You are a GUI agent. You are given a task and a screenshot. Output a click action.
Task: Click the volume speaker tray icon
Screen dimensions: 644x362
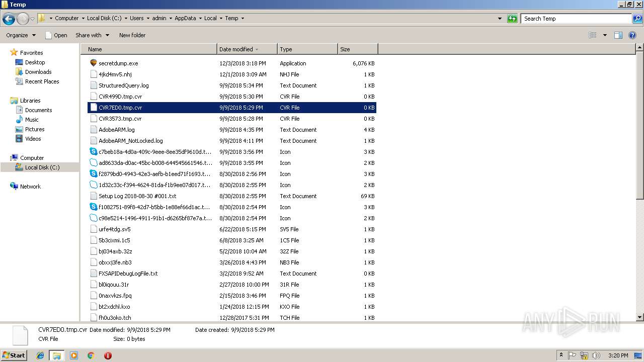click(x=596, y=355)
